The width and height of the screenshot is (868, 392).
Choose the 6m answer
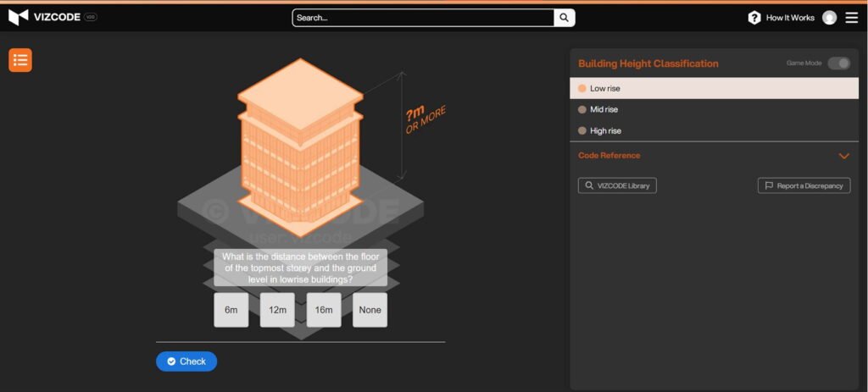pyautogui.click(x=231, y=310)
